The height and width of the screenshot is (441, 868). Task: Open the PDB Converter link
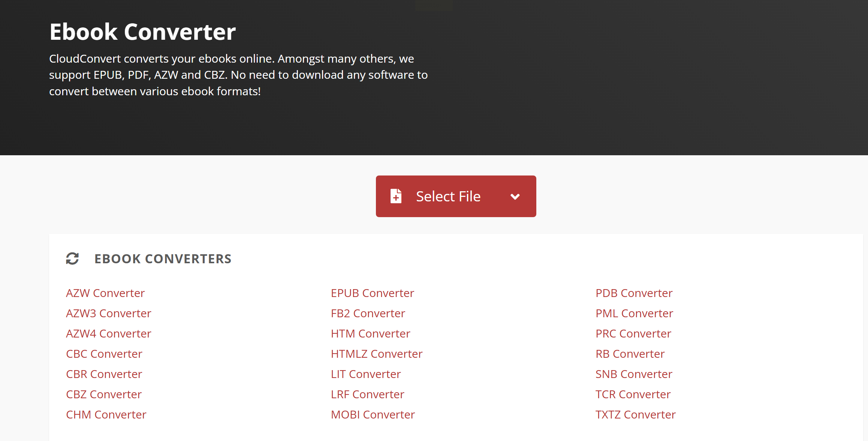point(634,293)
